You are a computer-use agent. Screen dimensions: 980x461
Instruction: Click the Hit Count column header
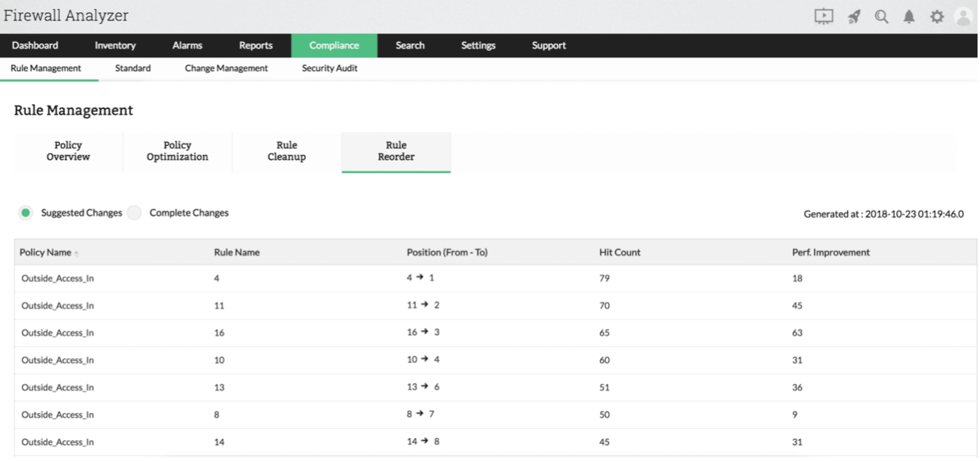tap(619, 253)
